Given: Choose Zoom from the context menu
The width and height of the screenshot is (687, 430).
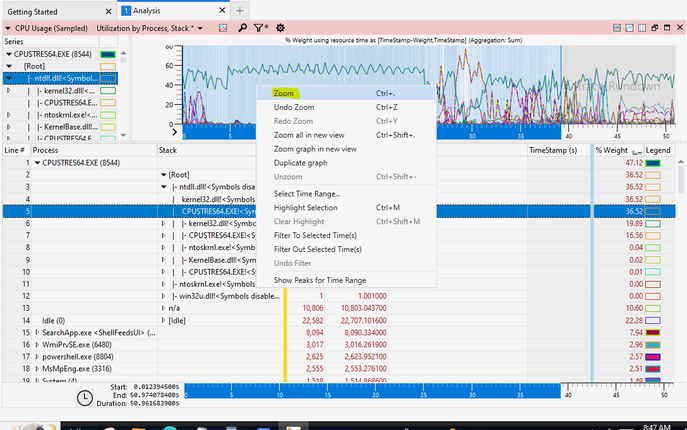Looking at the screenshot, I should pyautogui.click(x=346, y=93).
